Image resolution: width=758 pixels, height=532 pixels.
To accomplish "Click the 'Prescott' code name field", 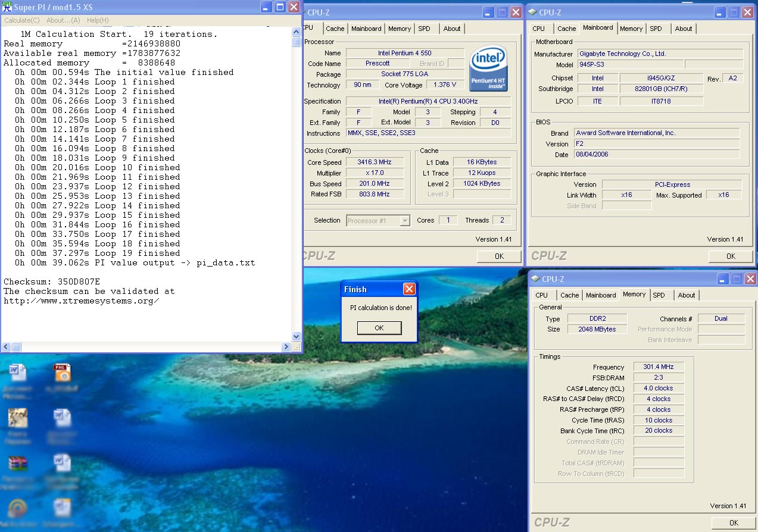I will coord(378,64).
